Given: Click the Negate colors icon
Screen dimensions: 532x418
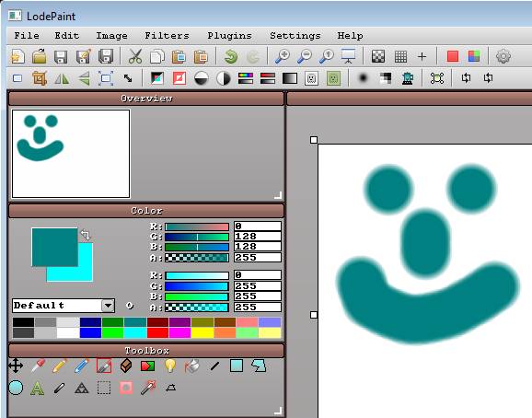Looking at the screenshot, I should tap(157, 78).
